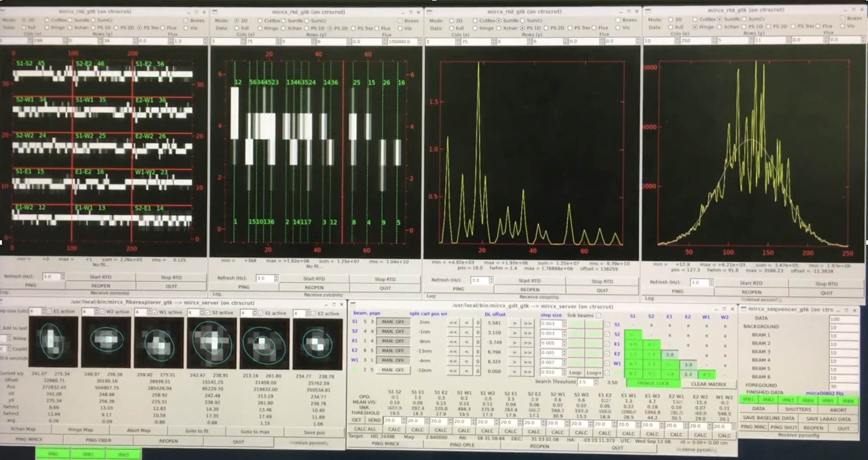This screenshot has width=868, height=460.
Task: Click the 0 reset button for W1 offset
Action: [x=478, y=362]
